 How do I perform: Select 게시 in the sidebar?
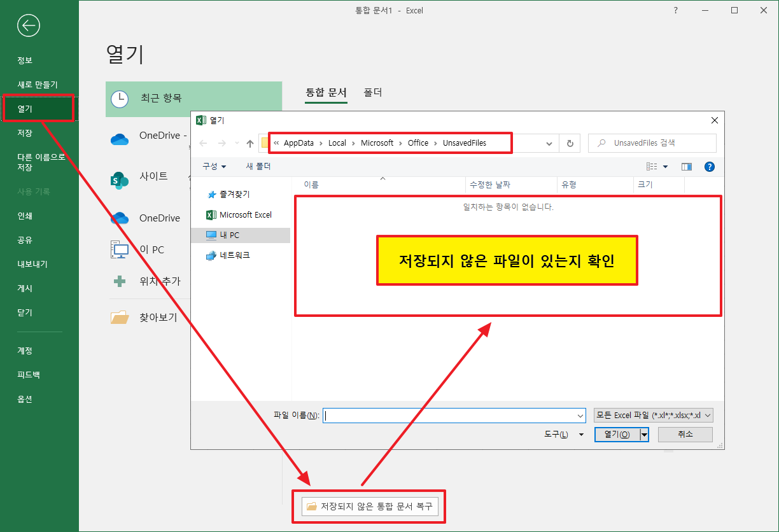[25, 288]
